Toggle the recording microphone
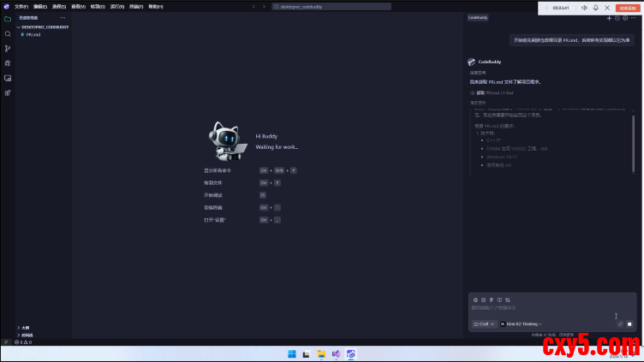This screenshot has height=362, width=644. pyautogui.click(x=596, y=8)
